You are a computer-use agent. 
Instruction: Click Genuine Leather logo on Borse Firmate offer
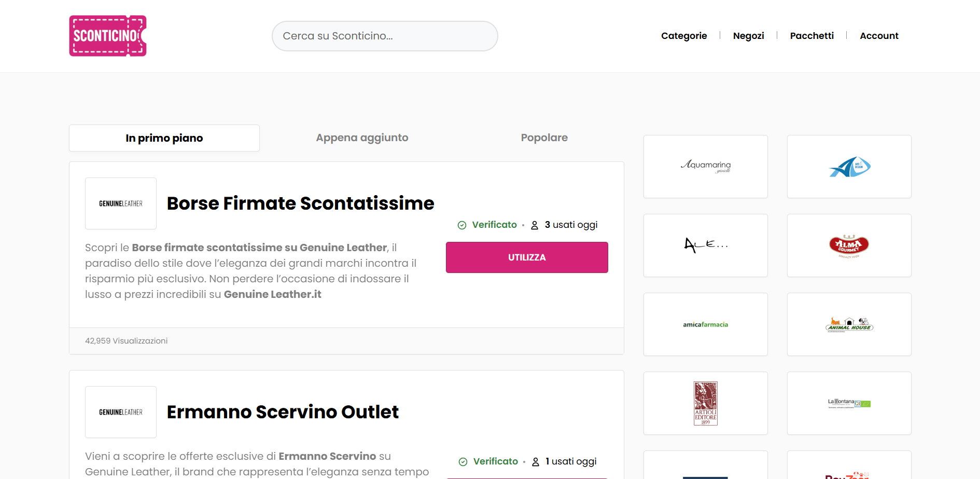121,203
